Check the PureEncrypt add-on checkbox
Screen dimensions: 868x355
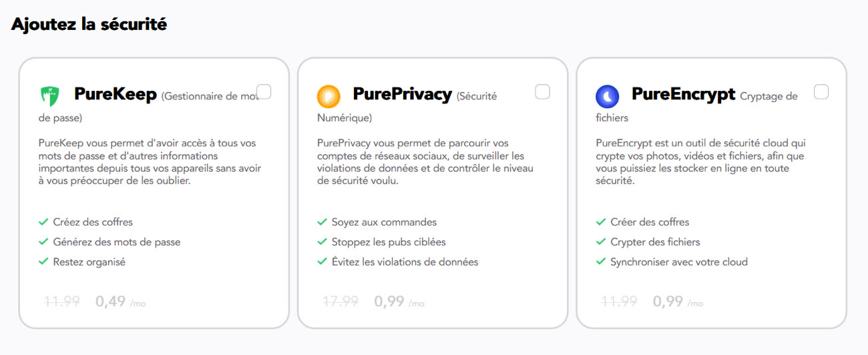click(x=821, y=91)
